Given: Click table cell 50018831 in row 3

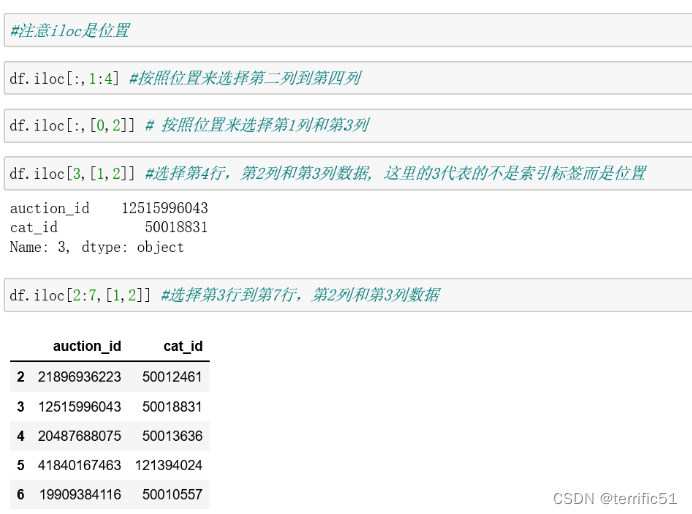Looking at the screenshot, I should point(172,406).
